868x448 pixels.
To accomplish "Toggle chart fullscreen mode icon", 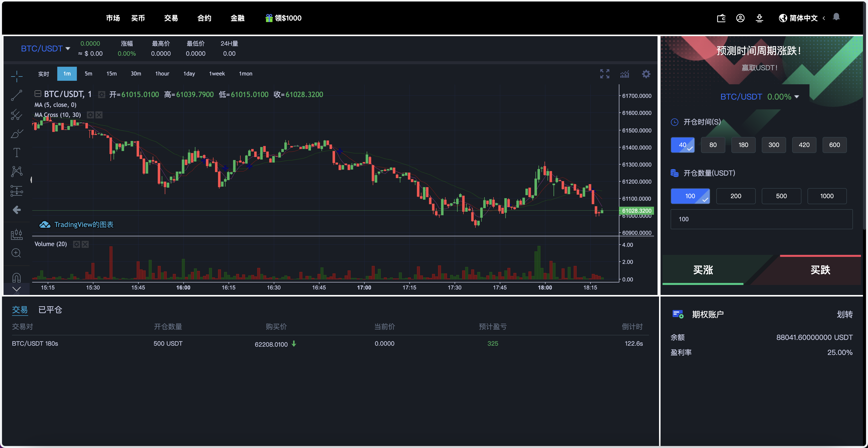I will 605,74.
